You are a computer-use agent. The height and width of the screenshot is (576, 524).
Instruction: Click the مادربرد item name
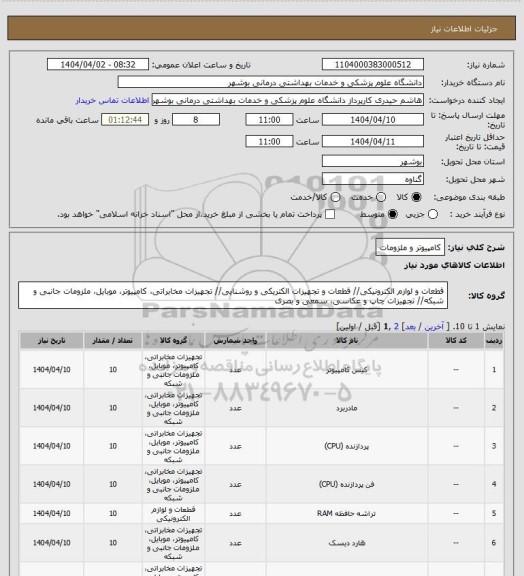coord(347,408)
